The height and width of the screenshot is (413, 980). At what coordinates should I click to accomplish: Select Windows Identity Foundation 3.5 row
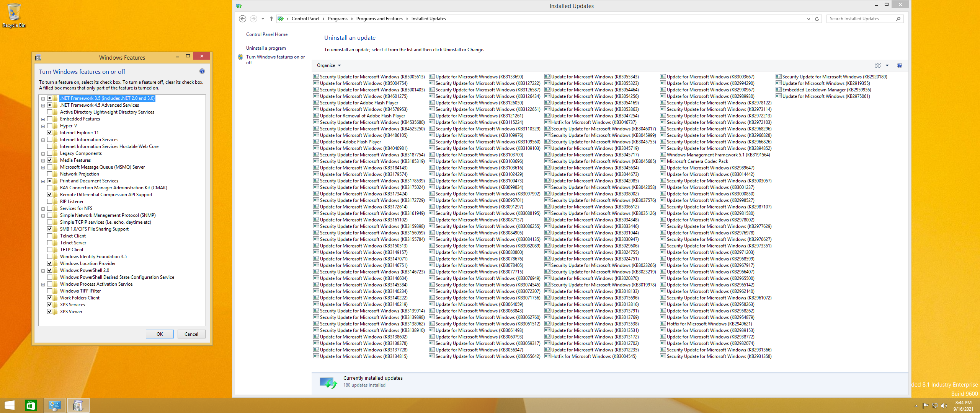(x=93, y=257)
